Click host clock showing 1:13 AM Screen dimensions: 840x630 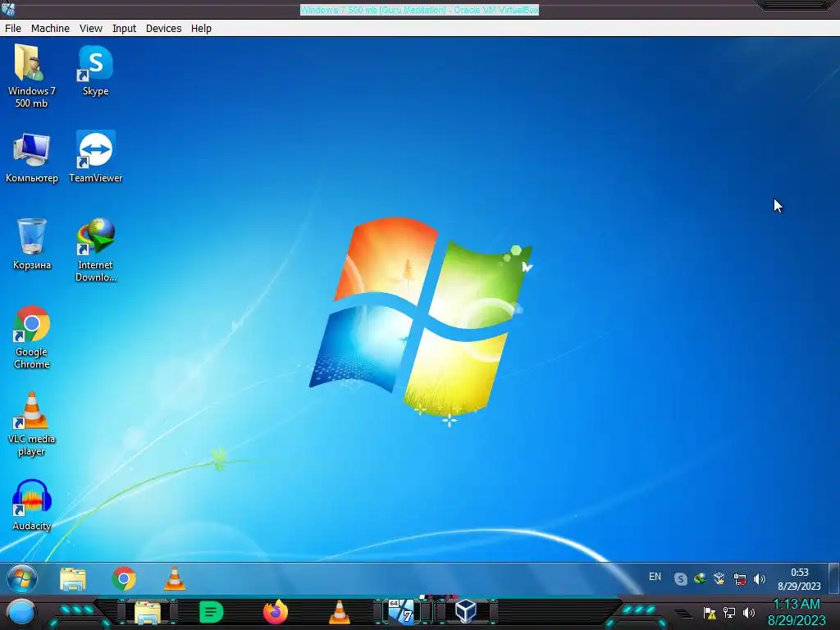[797, 612]
